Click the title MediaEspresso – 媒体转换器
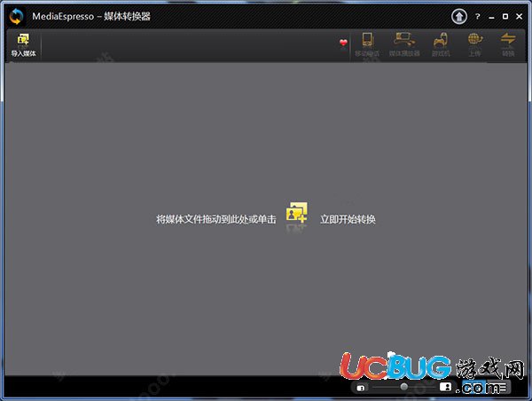Screen dimensions: 532x401 click(91, 16)
